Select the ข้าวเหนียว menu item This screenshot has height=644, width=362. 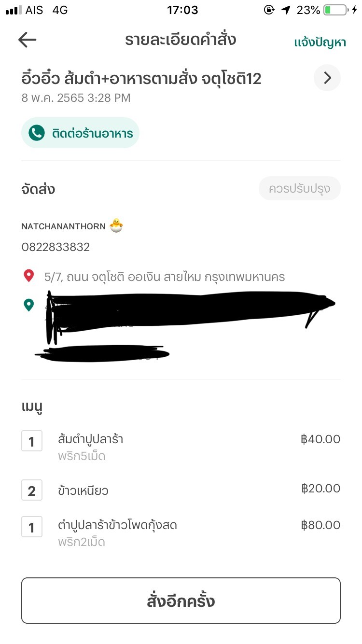click(83, 491)
